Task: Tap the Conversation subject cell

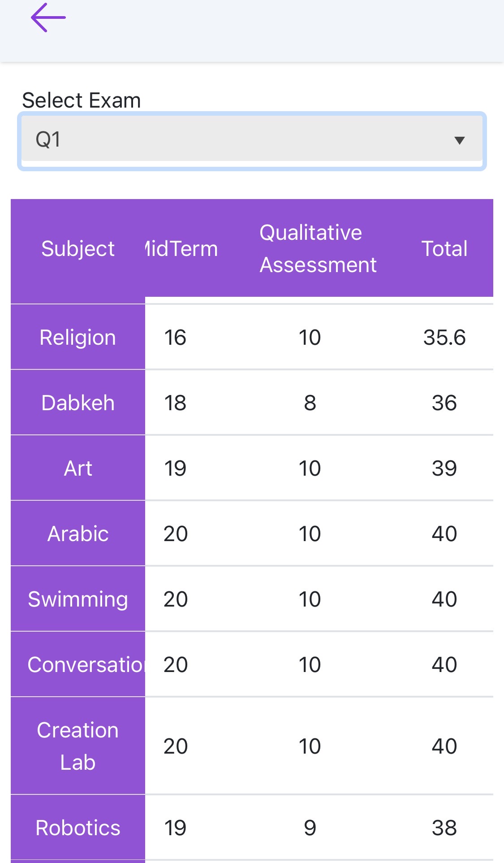Action: click(78, 665)
